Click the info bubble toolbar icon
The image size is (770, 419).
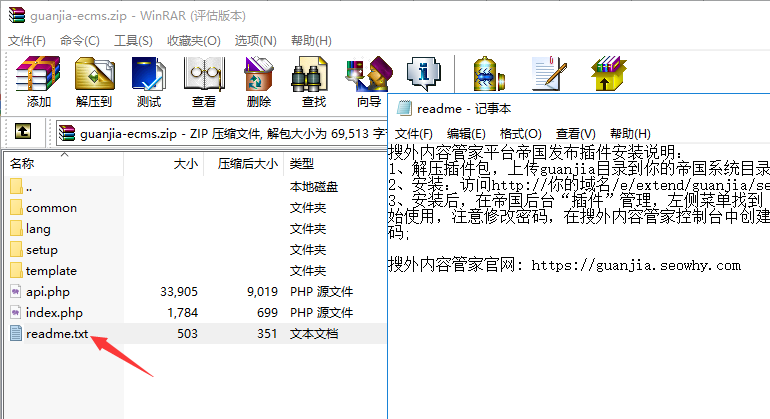pyautogui.click(x=423, y=74)
